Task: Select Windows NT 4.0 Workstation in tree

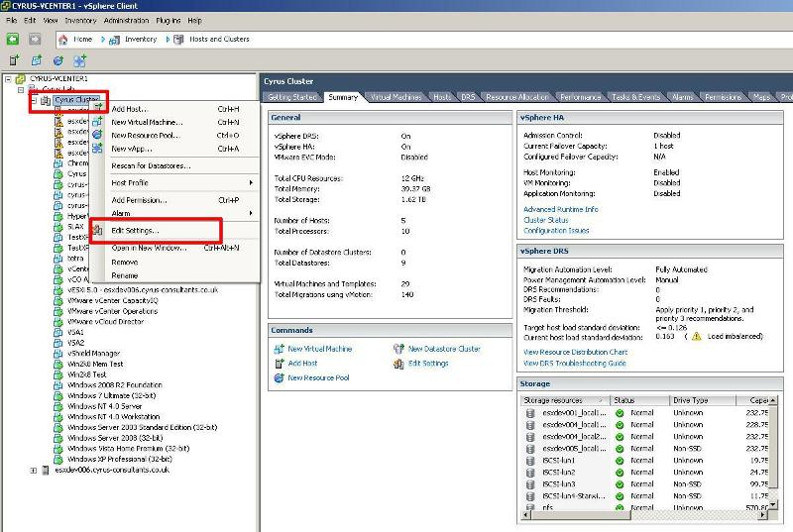Action: pyautogui.click(x=113, y=417)
